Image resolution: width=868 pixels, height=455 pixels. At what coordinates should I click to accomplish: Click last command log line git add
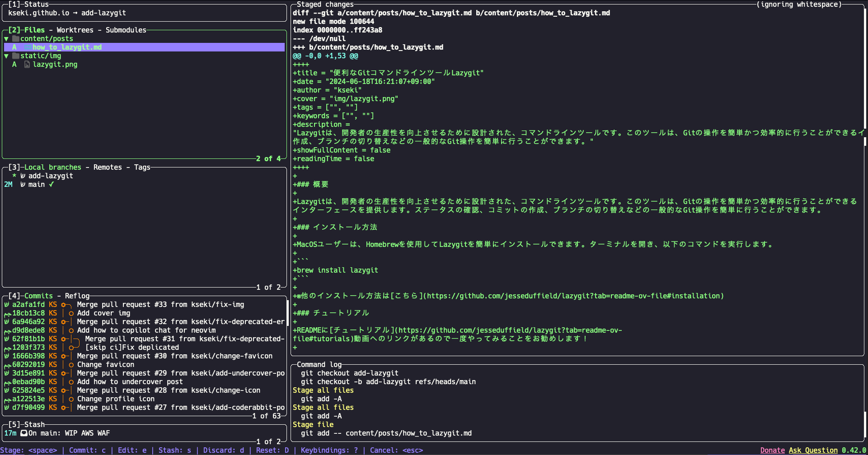click(386, 433)
